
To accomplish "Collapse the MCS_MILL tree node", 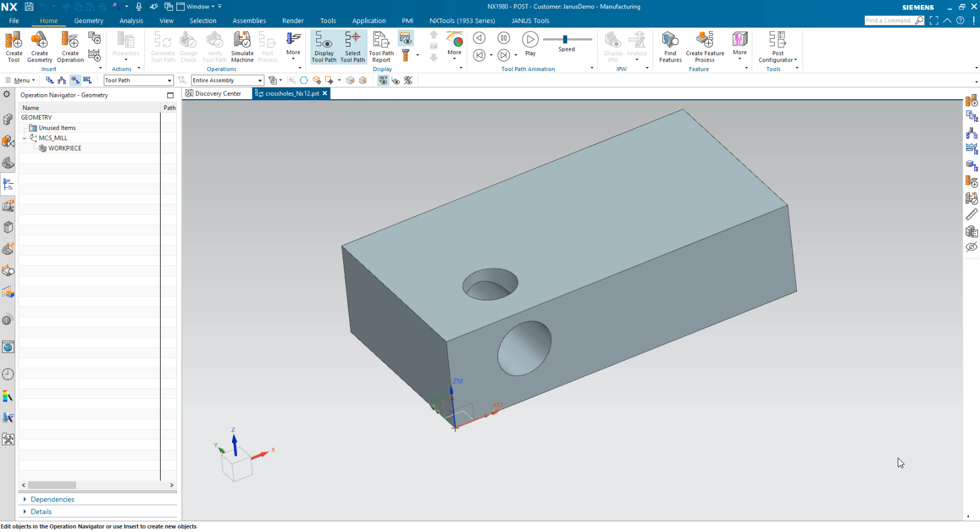I will 24,138.
